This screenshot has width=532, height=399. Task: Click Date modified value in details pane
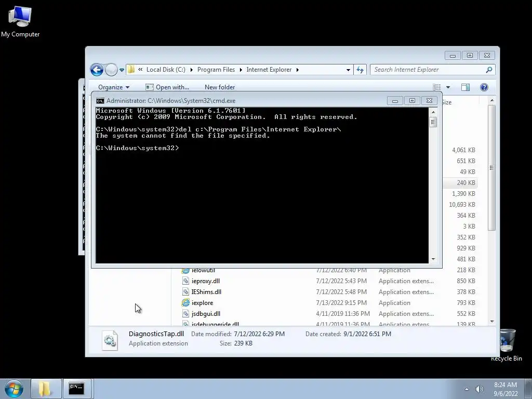[x=259, y=334]
